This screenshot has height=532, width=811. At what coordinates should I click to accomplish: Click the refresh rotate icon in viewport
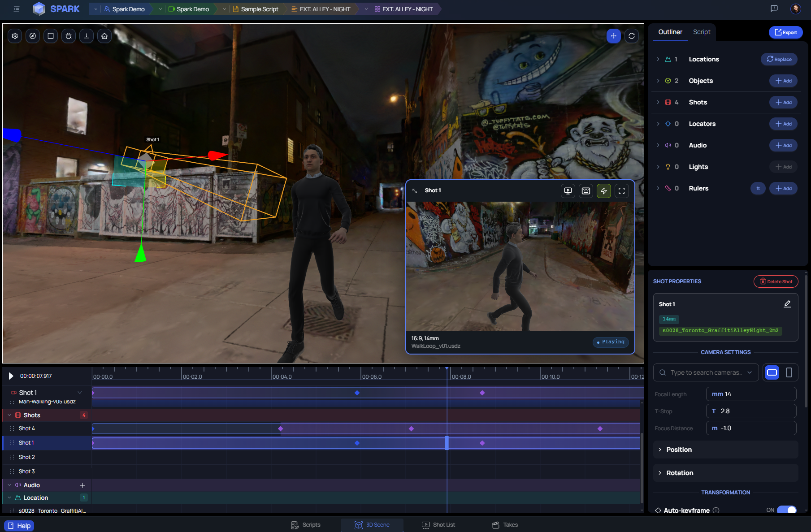632,36
